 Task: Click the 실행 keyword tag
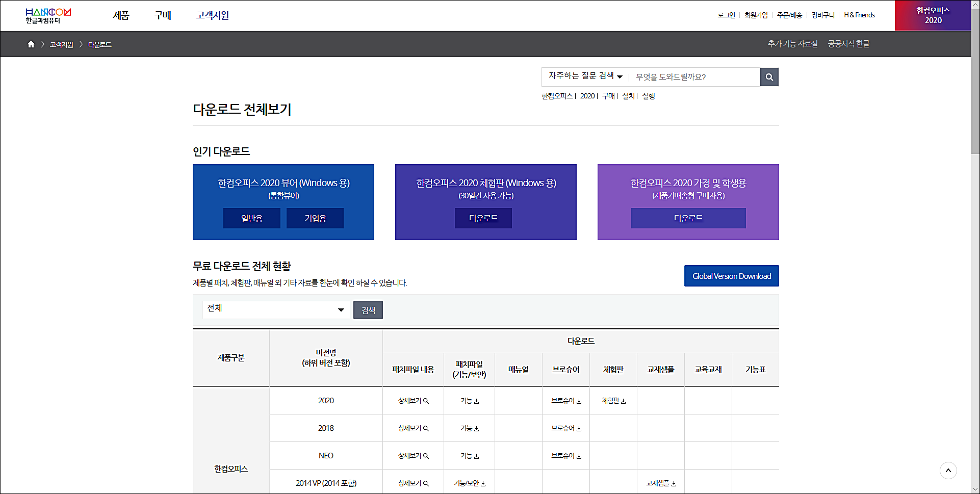(x=649, y=96)
